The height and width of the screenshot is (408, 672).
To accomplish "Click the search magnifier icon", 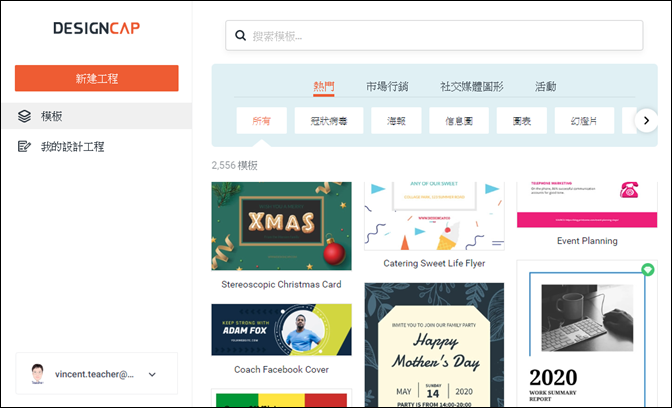I will 240,36.
